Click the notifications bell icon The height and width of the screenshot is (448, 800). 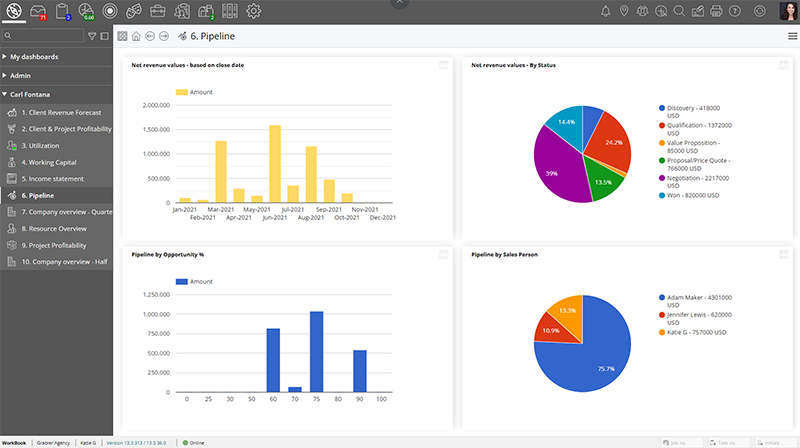click(x=605, y=12)
